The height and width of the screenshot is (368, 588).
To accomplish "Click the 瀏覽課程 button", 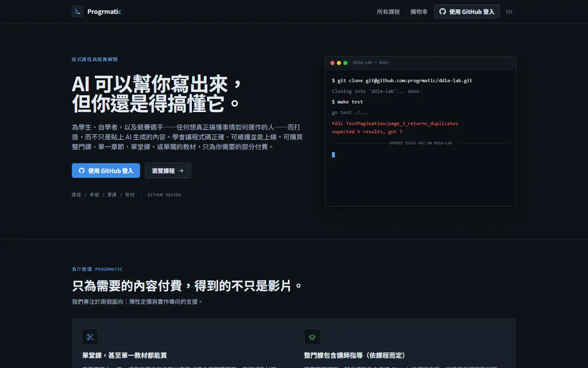I will [x=168, y=171].
